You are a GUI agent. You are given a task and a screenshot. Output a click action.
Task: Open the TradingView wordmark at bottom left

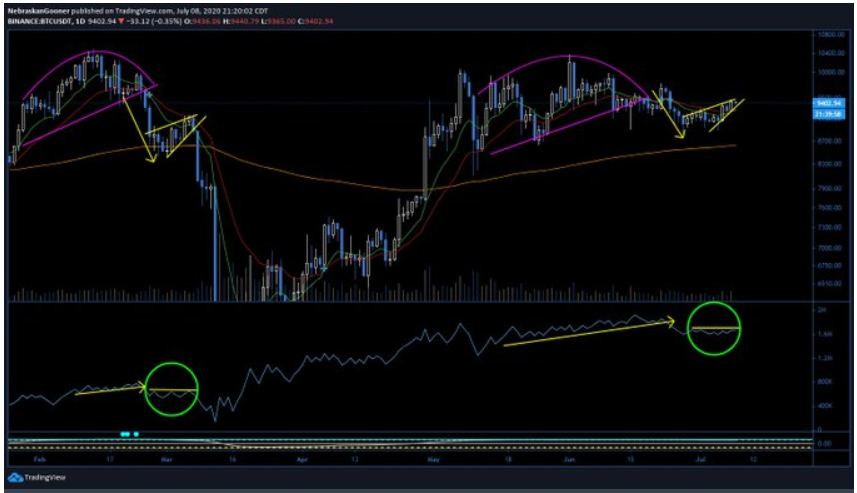pos(45,478)
